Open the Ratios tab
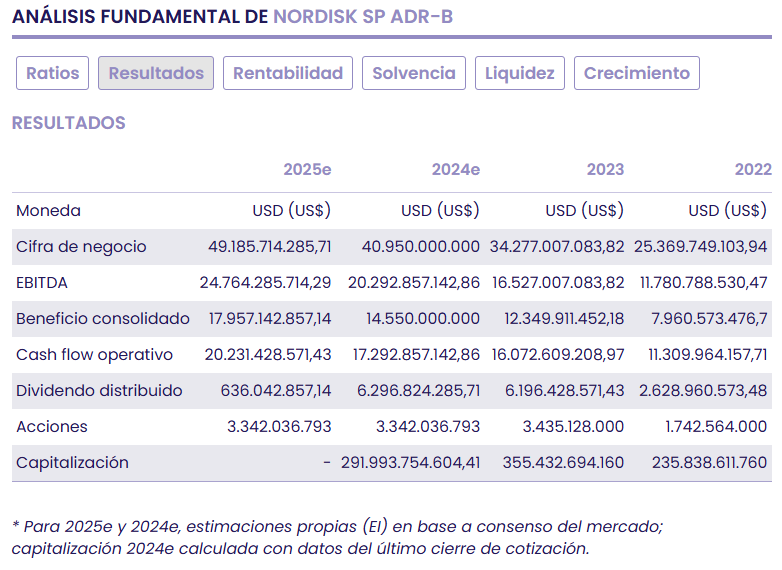 [52, 73]
